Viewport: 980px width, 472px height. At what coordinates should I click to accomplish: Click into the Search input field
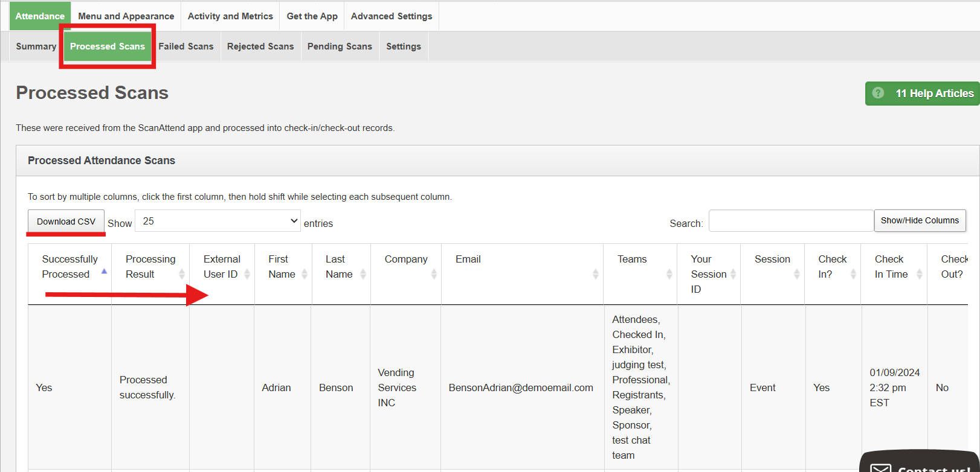[x=790, y=221]
